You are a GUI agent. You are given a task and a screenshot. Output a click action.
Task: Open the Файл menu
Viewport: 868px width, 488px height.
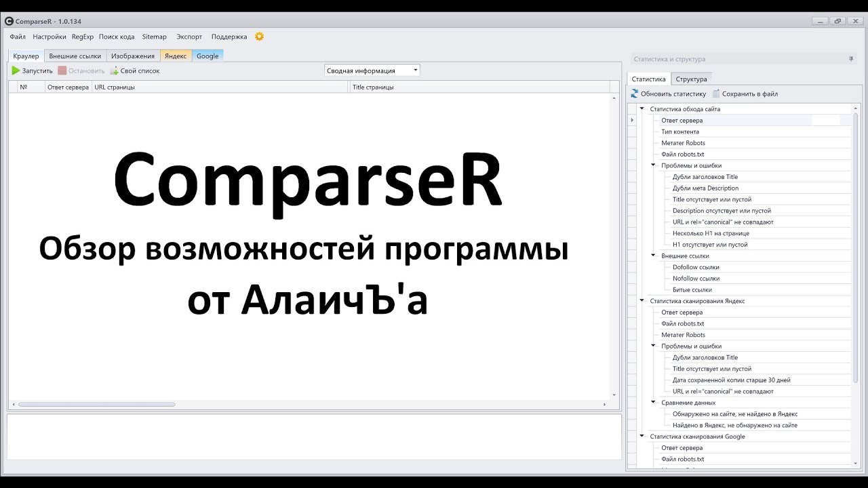(18, 37)
